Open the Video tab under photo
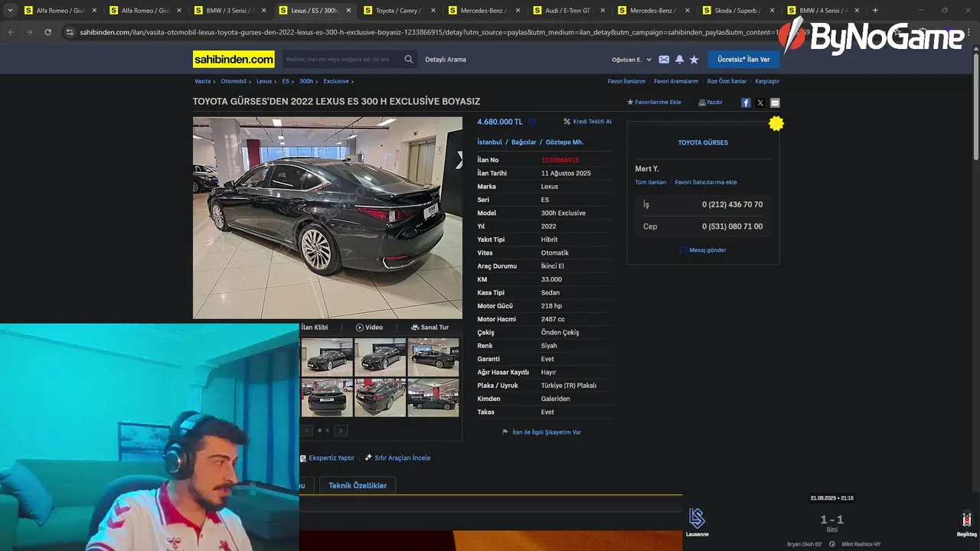The height and width of the screenshot is (551, 980). point(369,328)
